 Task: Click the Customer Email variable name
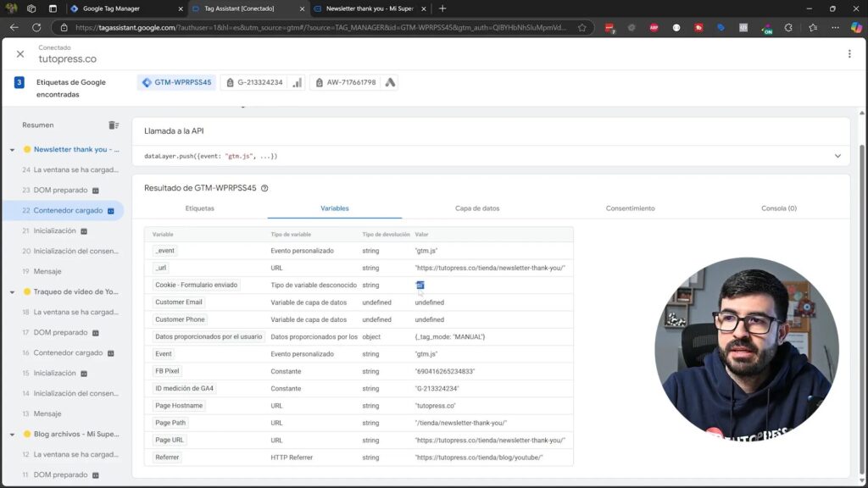(179, 302)
